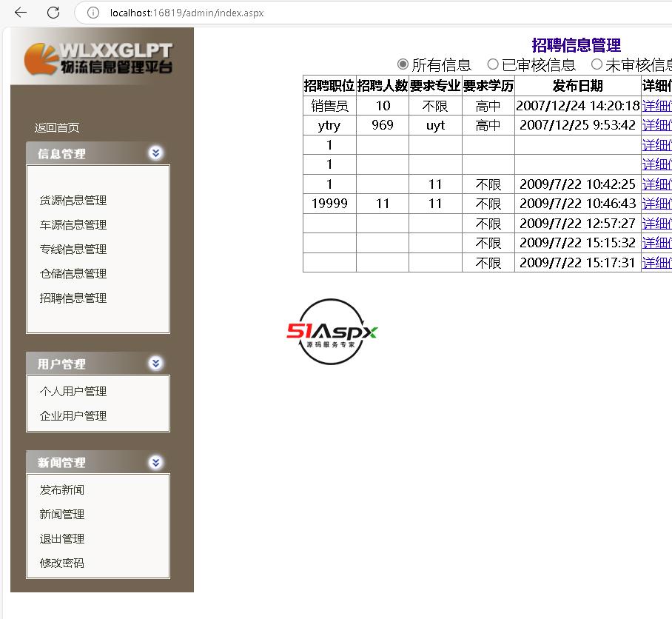Select the 已审核信息 radio button
Viewport: 672px width, 619px height.
493,64
